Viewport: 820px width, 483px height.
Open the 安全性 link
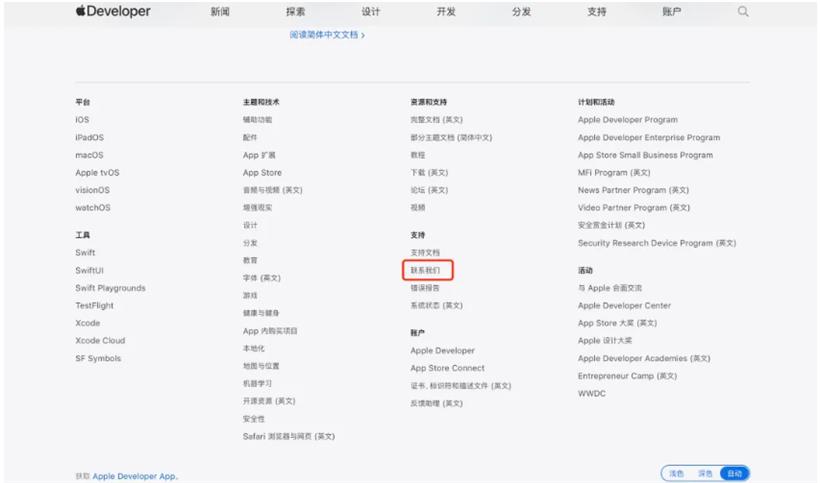click(x=254, y=419)
